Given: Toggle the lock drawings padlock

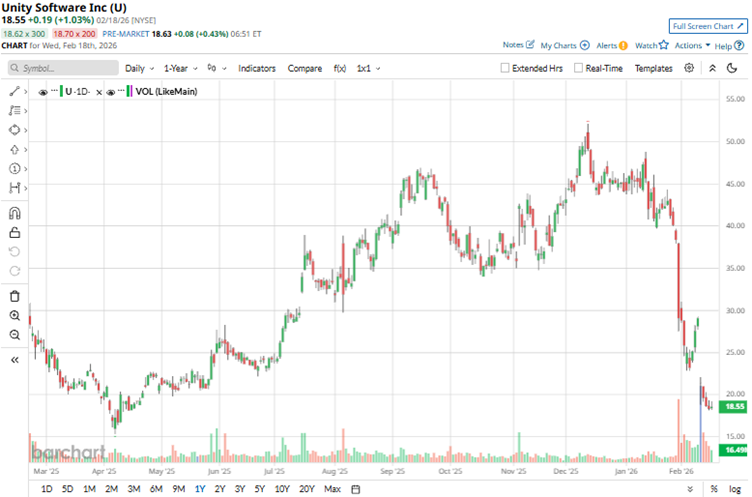Looking at the screenshot, I should [x=14, y=233].
